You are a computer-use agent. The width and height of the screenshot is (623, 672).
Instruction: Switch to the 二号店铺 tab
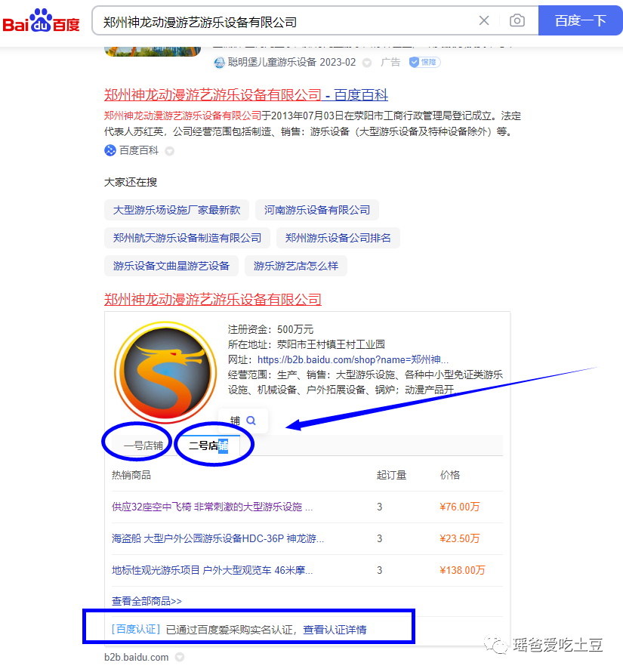pyautogui.click(x=208, y=445)
